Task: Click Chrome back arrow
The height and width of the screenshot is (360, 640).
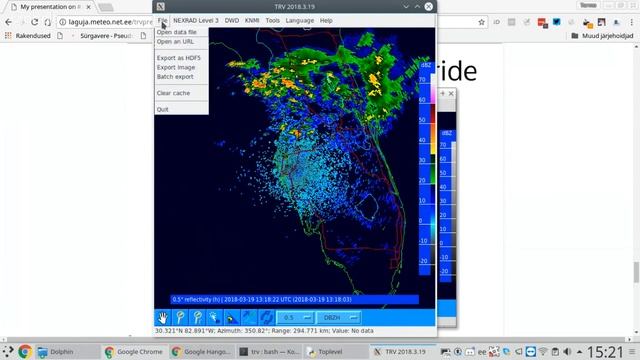Action: click(9, 22)
